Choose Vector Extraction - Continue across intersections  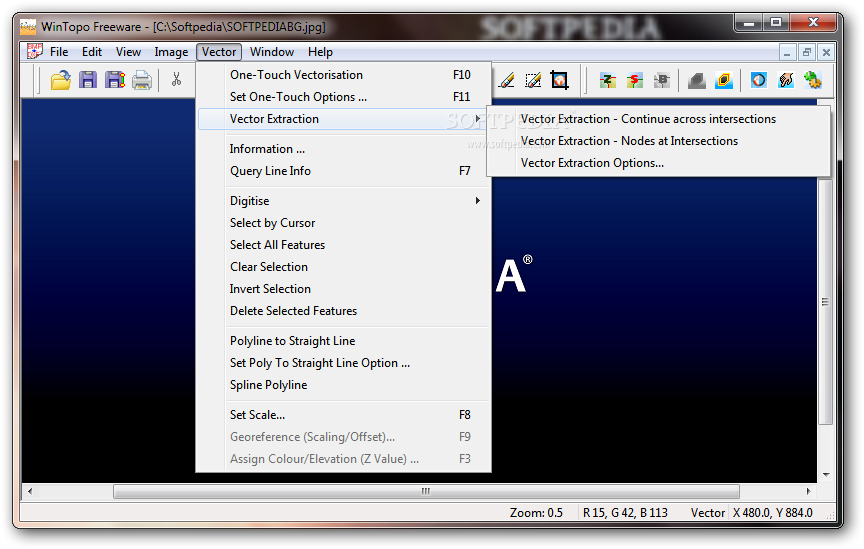coord(658,119)
